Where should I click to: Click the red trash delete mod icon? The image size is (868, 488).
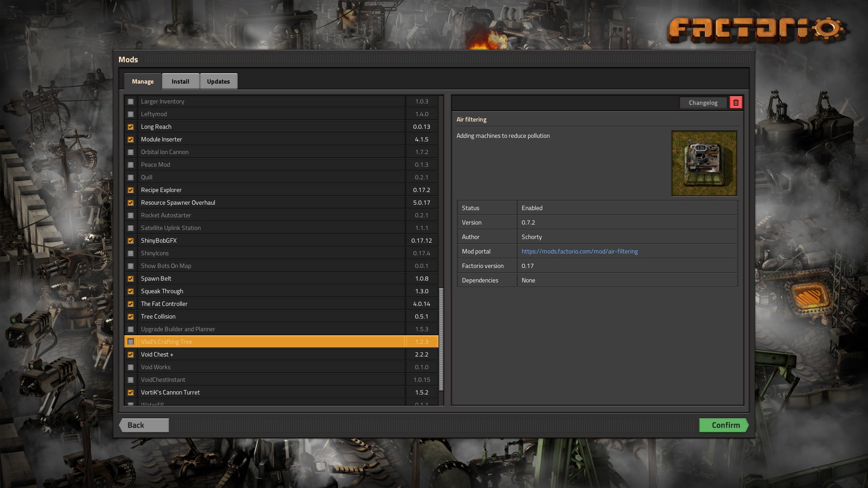click(736, 103)
